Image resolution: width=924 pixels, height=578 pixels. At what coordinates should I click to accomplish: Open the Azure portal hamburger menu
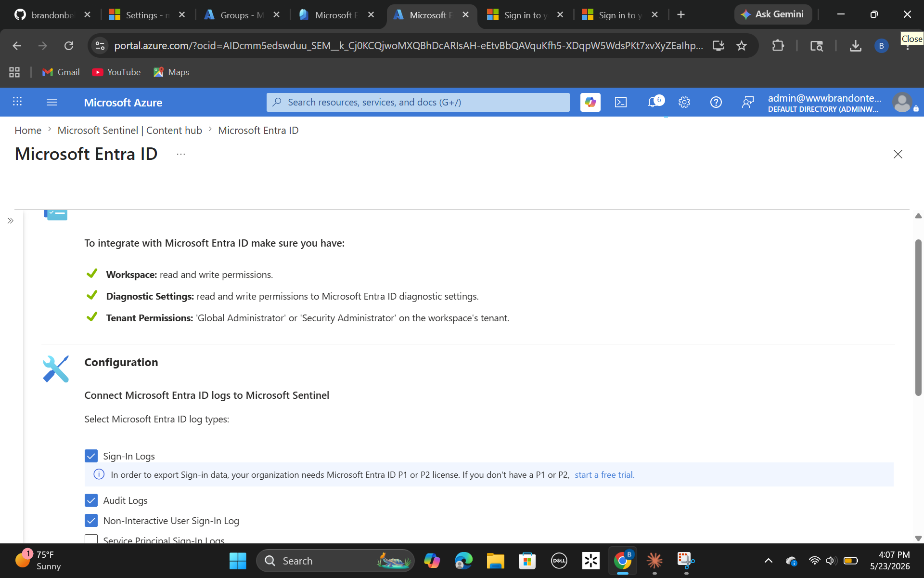click(52, 102)
